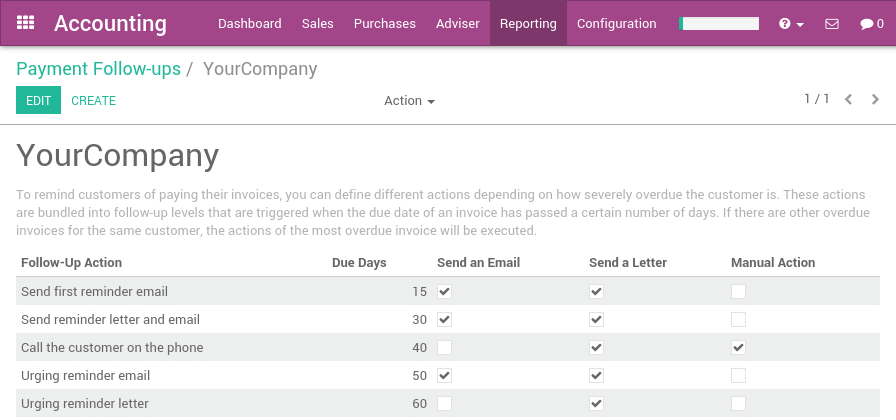Navigate to Payment Follow-ups breadcrumb
The image size is (896, 420).
(98, 69)
